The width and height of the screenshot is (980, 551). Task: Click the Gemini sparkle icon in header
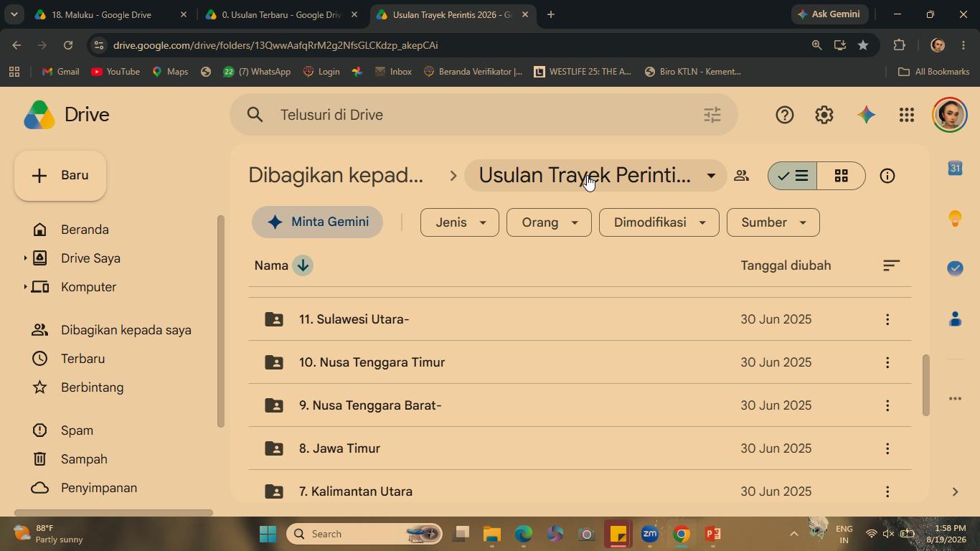pos(866,115)
